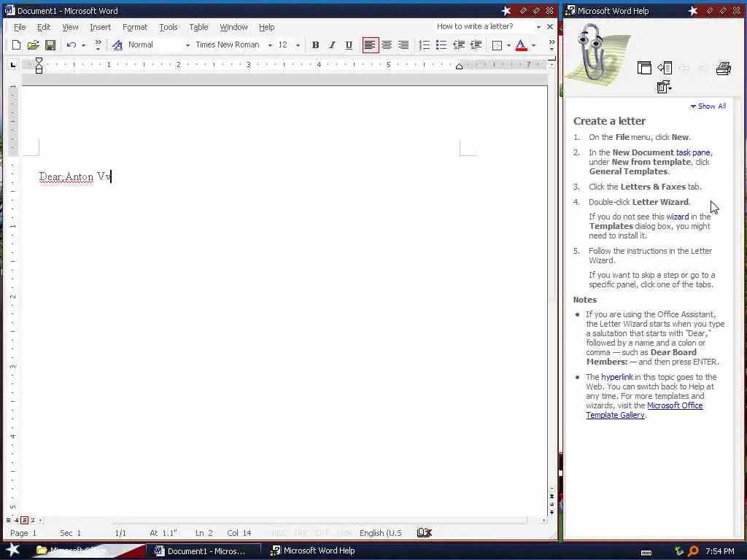Open the View menu
This screenshot has height=560, width=747.
[70, 27]
